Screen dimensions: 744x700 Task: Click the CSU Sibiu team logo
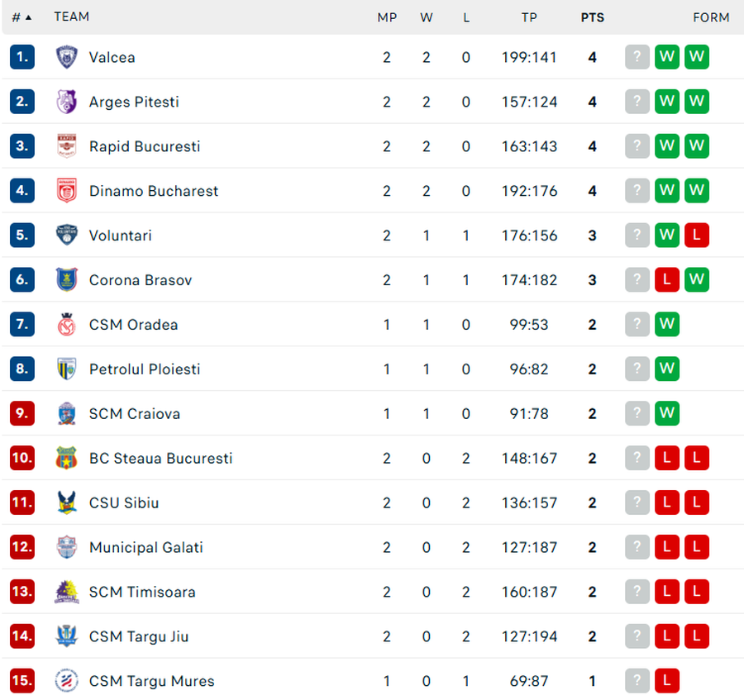(66, 502)
